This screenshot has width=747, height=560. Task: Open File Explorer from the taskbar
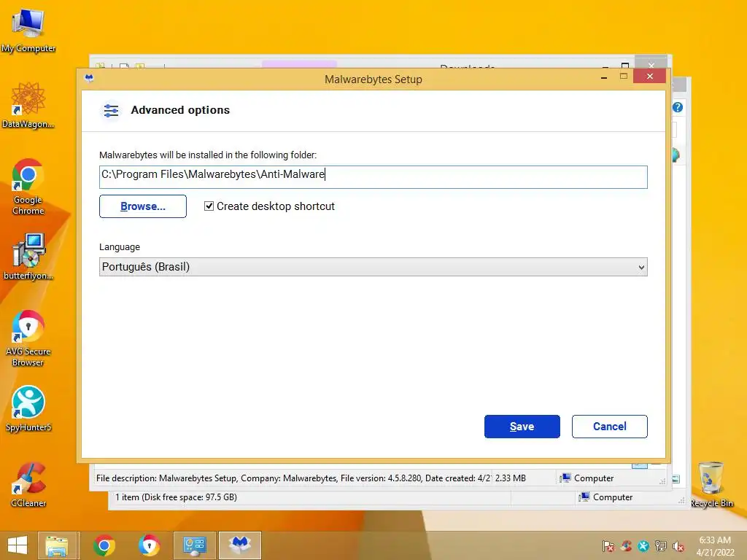[57, 545]
